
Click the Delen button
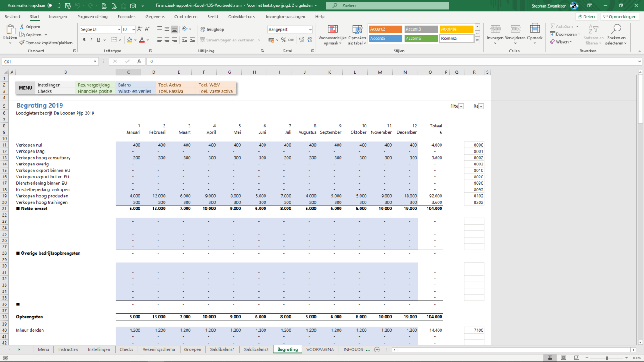pyautogui.click(x=586, y=16)
